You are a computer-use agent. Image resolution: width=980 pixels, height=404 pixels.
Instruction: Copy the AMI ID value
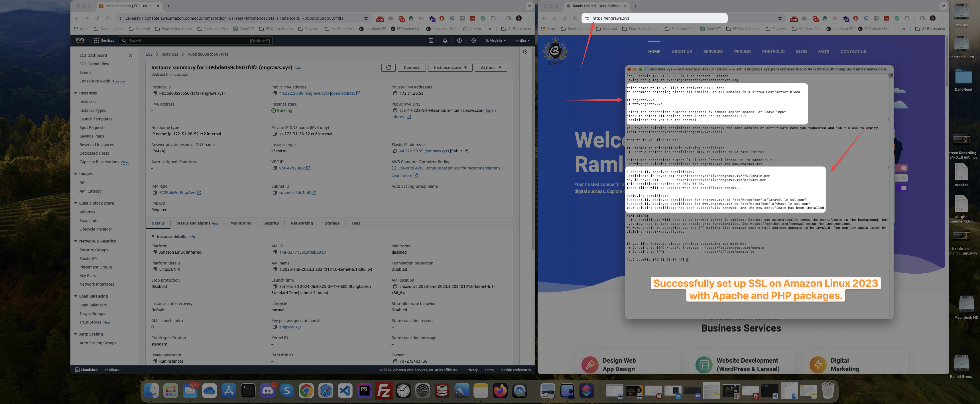[274, 252]
